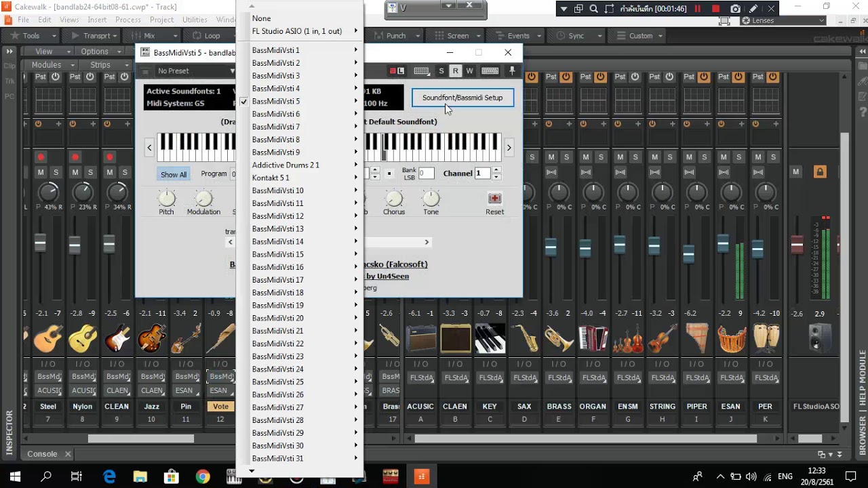Screen dimensions: 868x488
Task: Open the virtual keyboard icon in plugin header
Action: (490, 70)
